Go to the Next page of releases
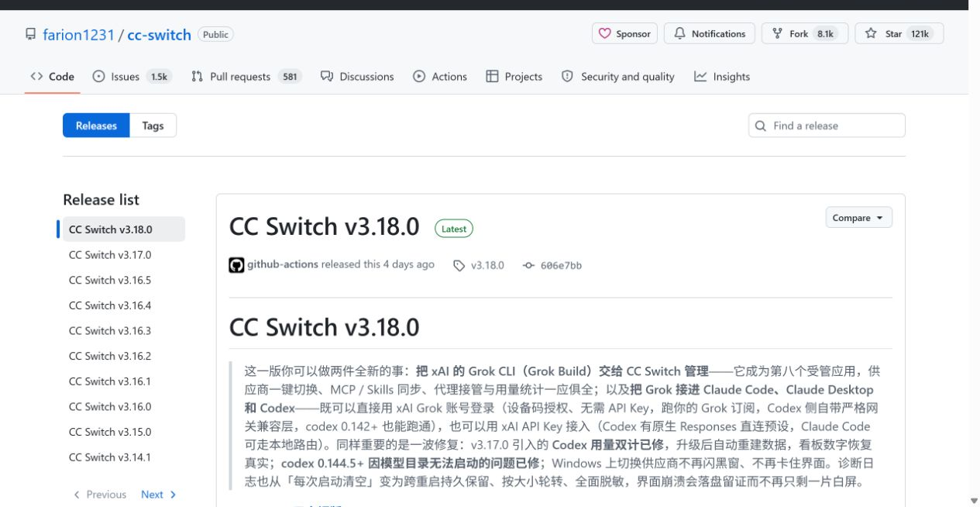This screenshot has height=507, width=980. click(x=159, y=495)
